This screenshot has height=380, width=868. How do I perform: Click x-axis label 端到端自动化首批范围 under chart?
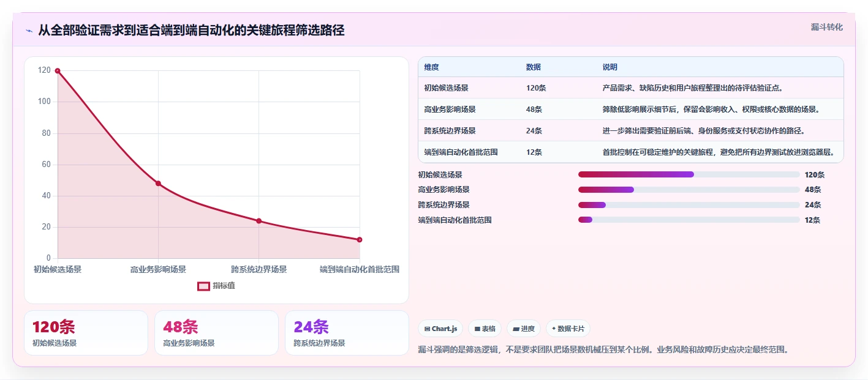click(x=360, y=269)
